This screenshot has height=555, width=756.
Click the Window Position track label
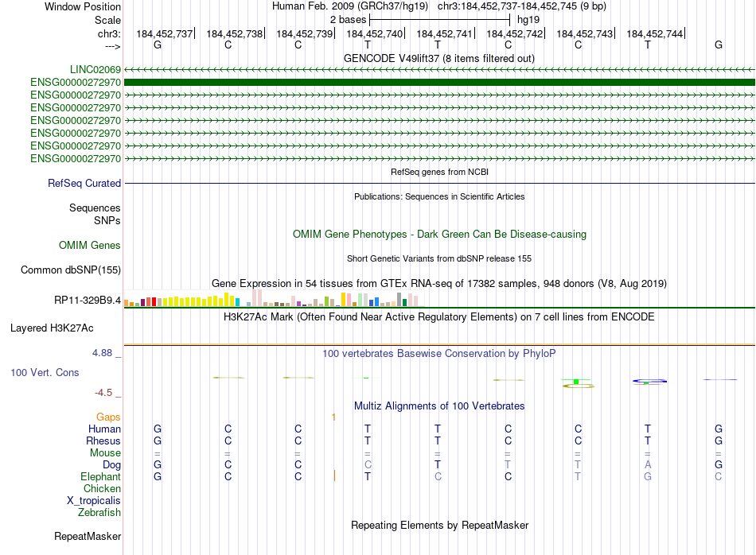pos(83,6)
